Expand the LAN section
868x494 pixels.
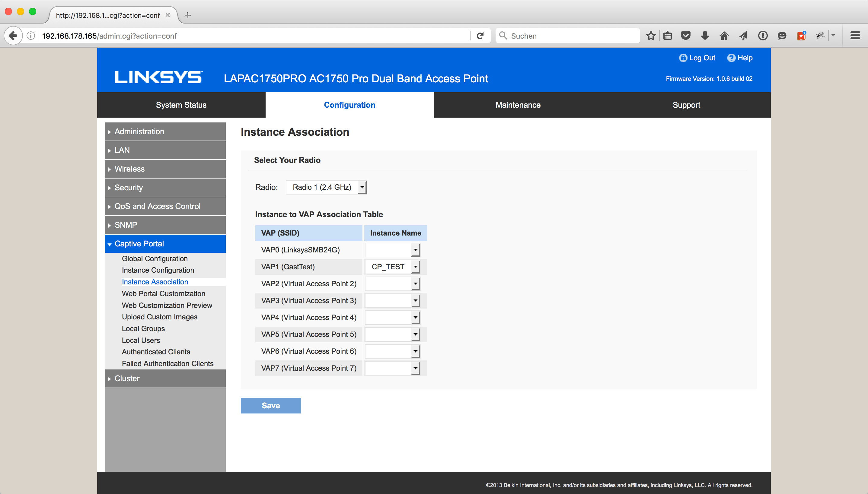165,150
